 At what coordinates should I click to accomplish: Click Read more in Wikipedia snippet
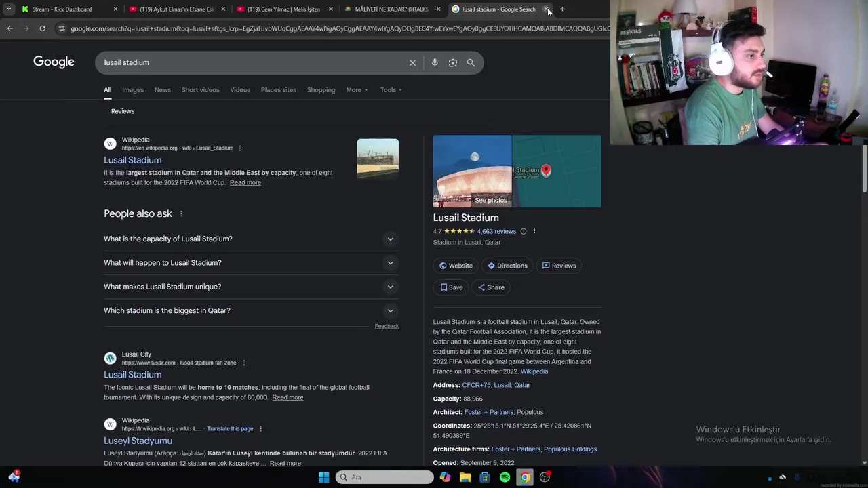pos(245,183)
